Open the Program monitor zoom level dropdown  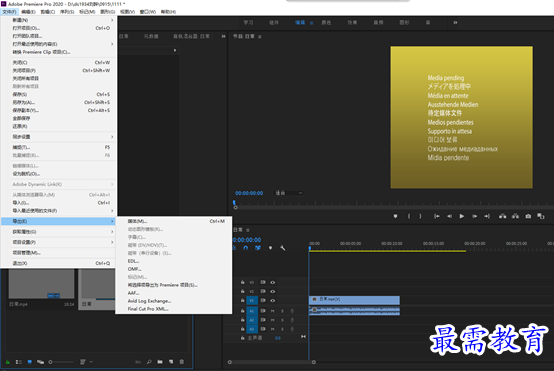tap(289, 193)
